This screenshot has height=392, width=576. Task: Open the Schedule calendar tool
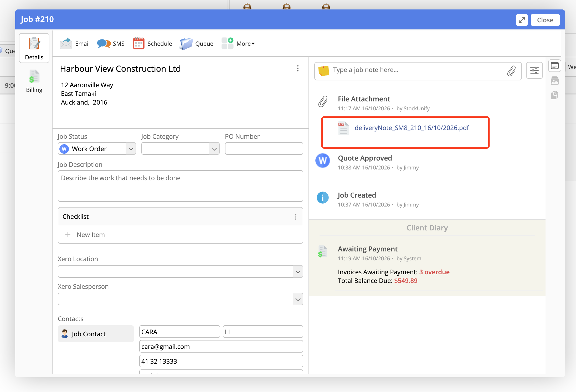(x=152, y=44)
